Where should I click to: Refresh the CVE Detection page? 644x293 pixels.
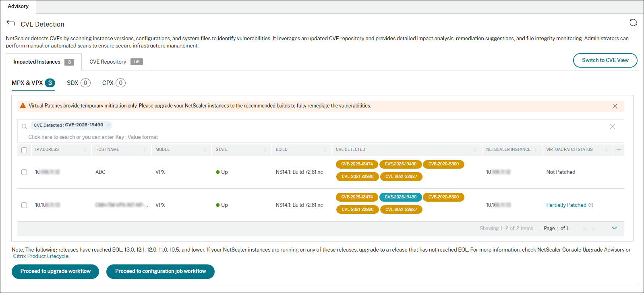[x=633, y=23]
